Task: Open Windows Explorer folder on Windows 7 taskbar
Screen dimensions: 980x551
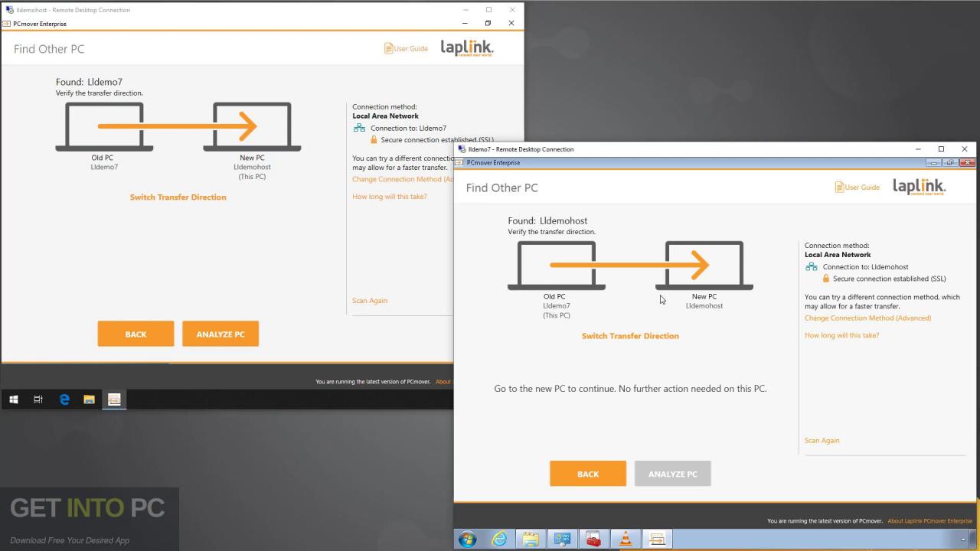Action: (x=531, y=539)
